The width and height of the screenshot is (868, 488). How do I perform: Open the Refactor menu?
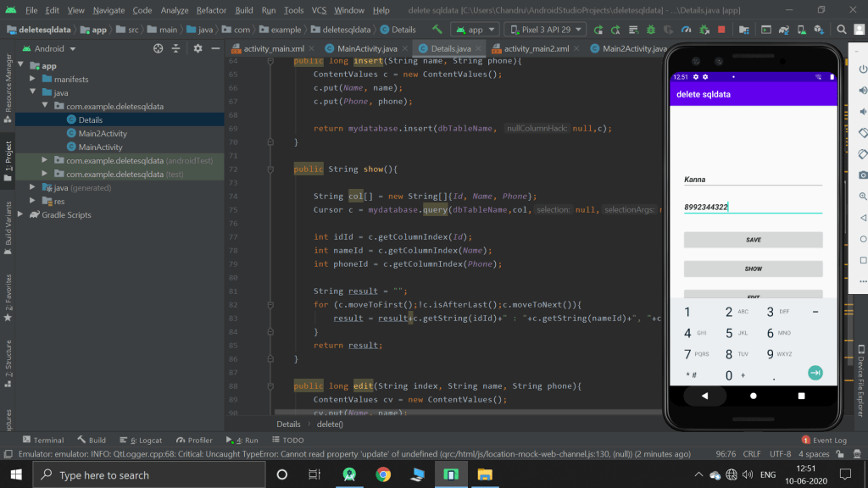click(211, 10)
